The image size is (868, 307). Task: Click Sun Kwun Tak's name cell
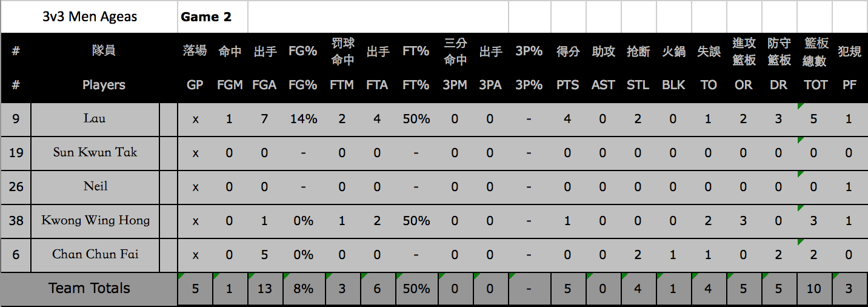pyautogui.click(x=95, y=153)
